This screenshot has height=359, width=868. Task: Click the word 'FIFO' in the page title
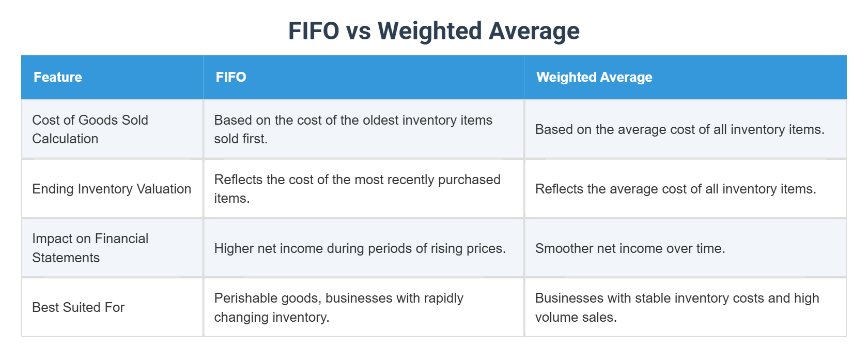tap(313, 31)
